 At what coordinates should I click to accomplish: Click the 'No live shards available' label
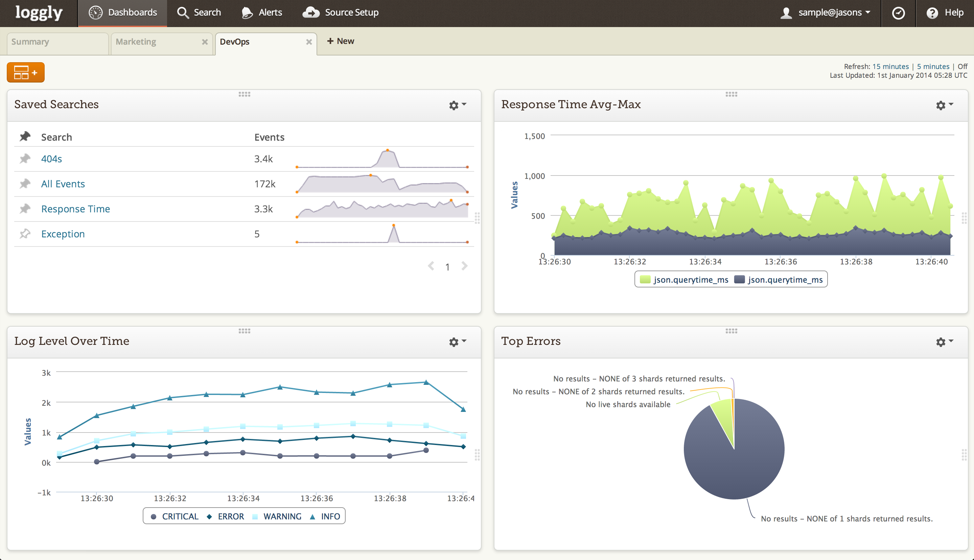[628, 405]
